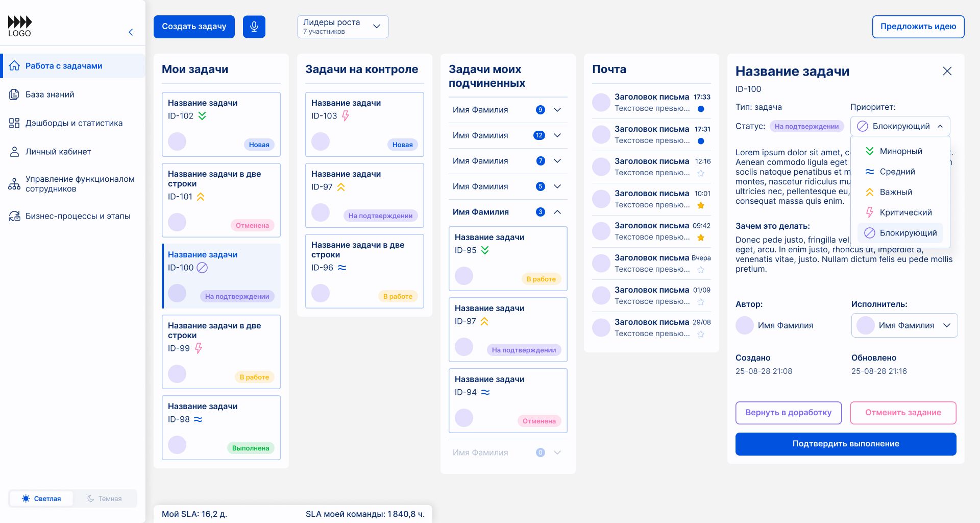Expand the subordinate with 12 tasks

pos(557,135)
